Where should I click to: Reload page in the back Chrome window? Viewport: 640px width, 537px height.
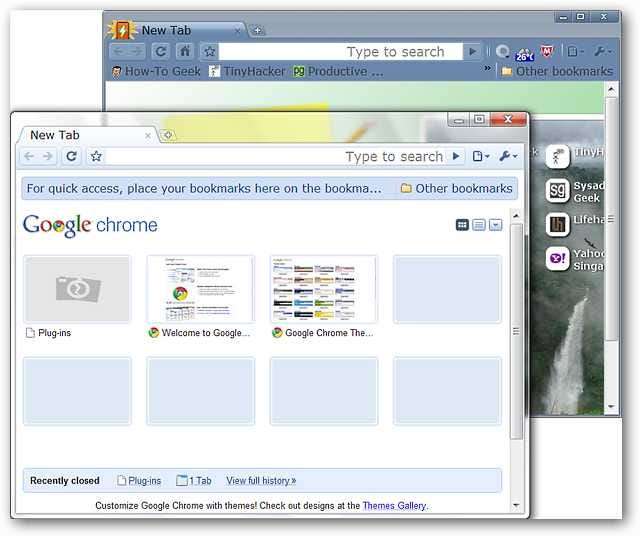(160, 51)
